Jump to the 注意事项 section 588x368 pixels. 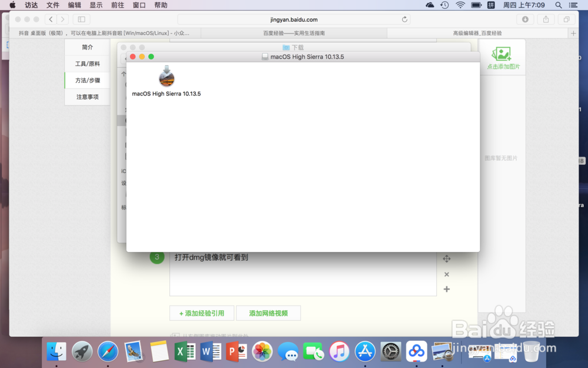[x=88, y=97]
